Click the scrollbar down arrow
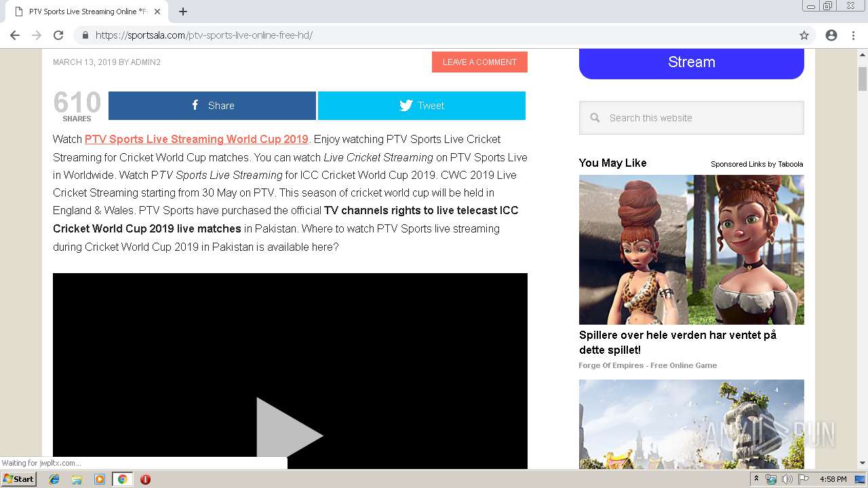 click(862, 464)
